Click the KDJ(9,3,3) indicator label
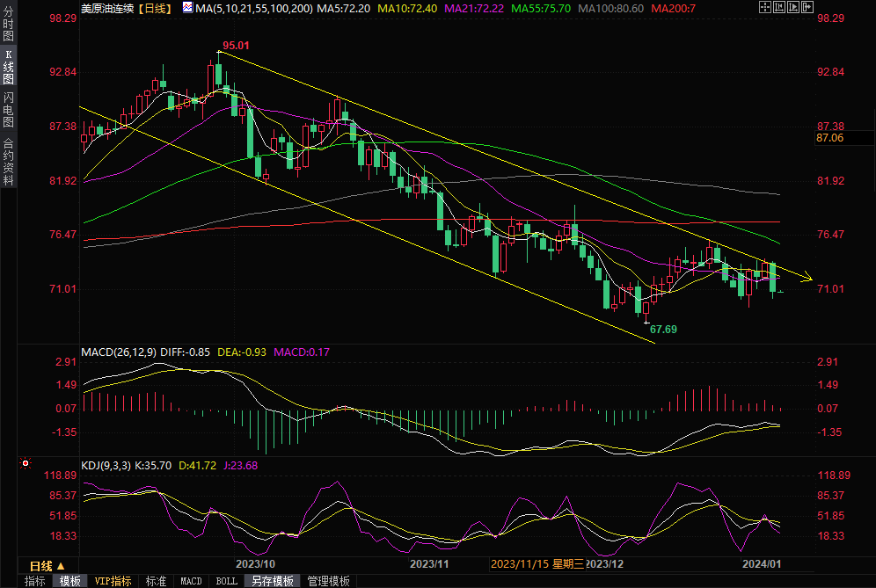 (105, 466)
